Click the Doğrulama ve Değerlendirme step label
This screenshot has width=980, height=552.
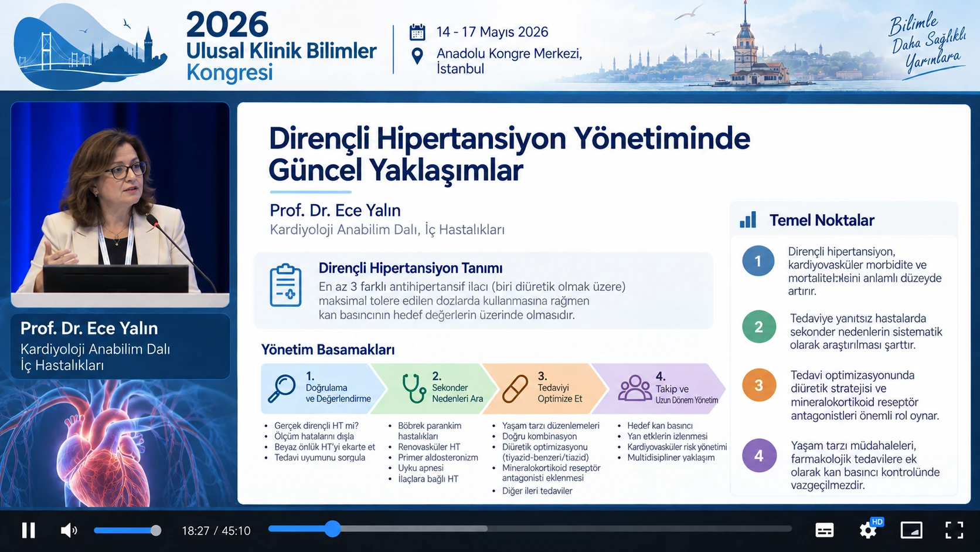(338, 393)
